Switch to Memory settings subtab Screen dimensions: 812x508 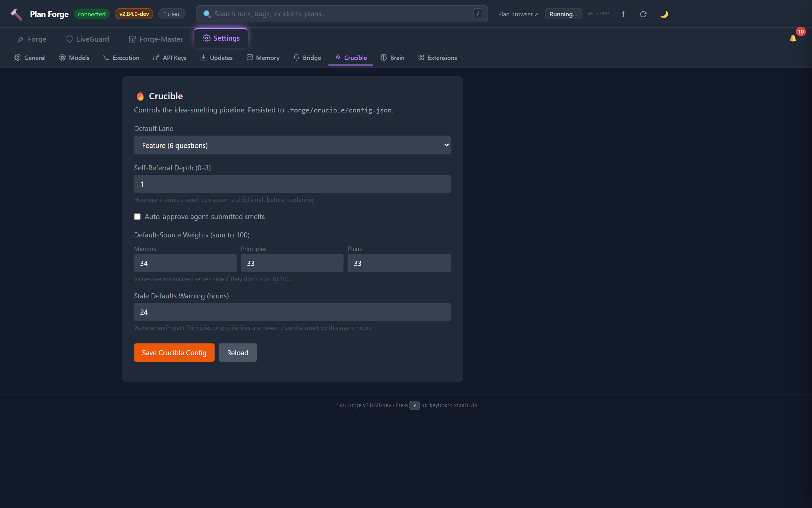[263, 58]
